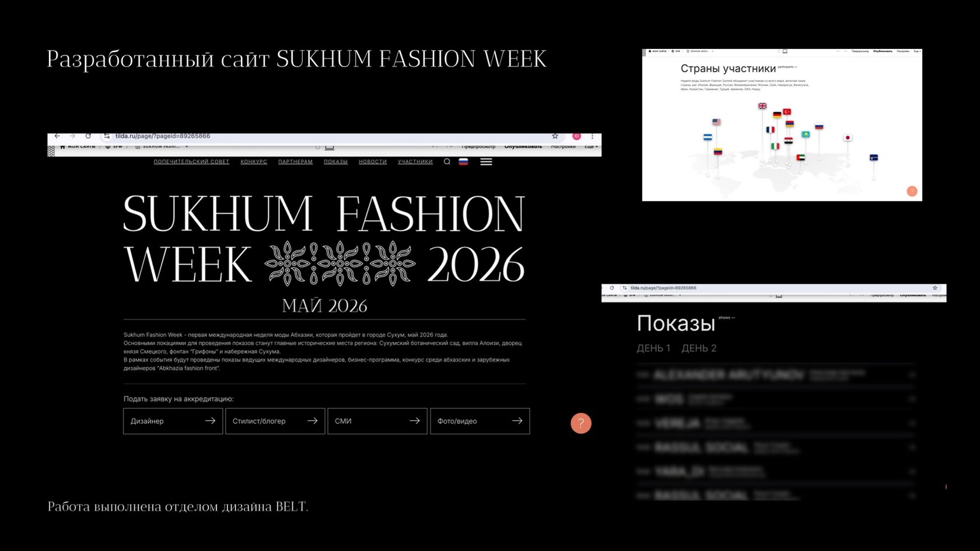Click the search magnifier in the site navigation
The height and width of the screenshot is (551, 980).
447,162
